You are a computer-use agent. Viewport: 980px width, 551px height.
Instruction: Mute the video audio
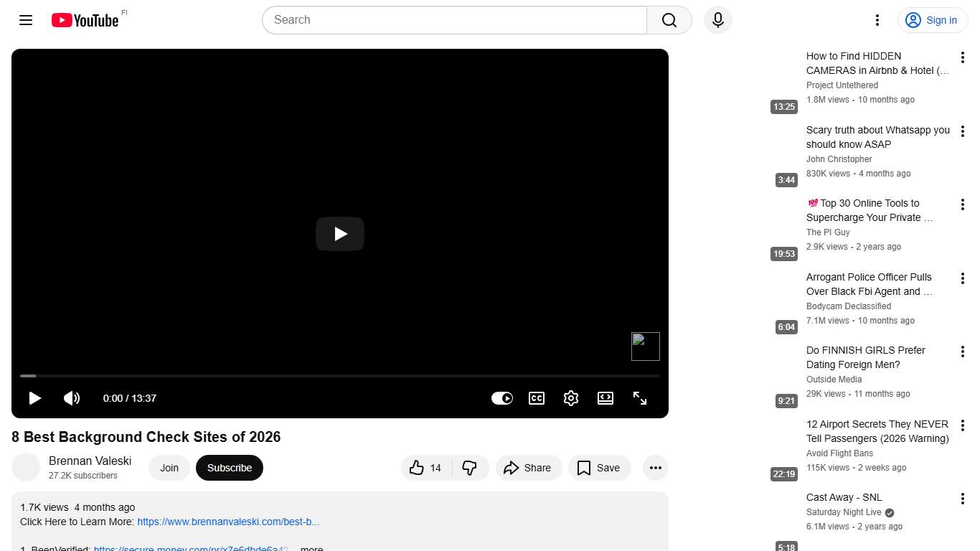[72, 398]
